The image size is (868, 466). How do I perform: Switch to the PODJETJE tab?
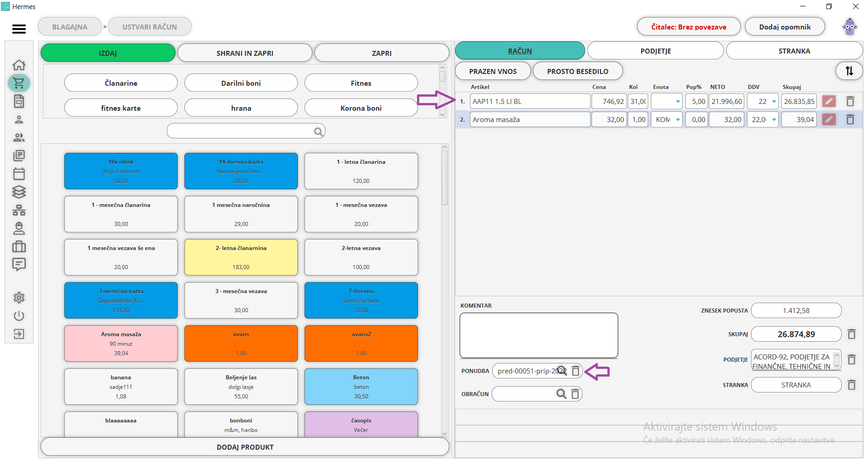coord(655,51)
